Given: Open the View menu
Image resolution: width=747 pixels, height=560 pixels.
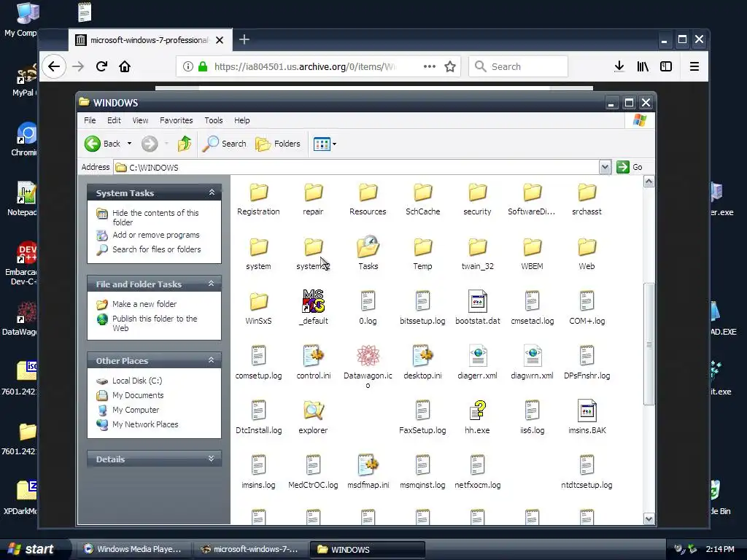Looking at the screenshot, I should (140, 120).
